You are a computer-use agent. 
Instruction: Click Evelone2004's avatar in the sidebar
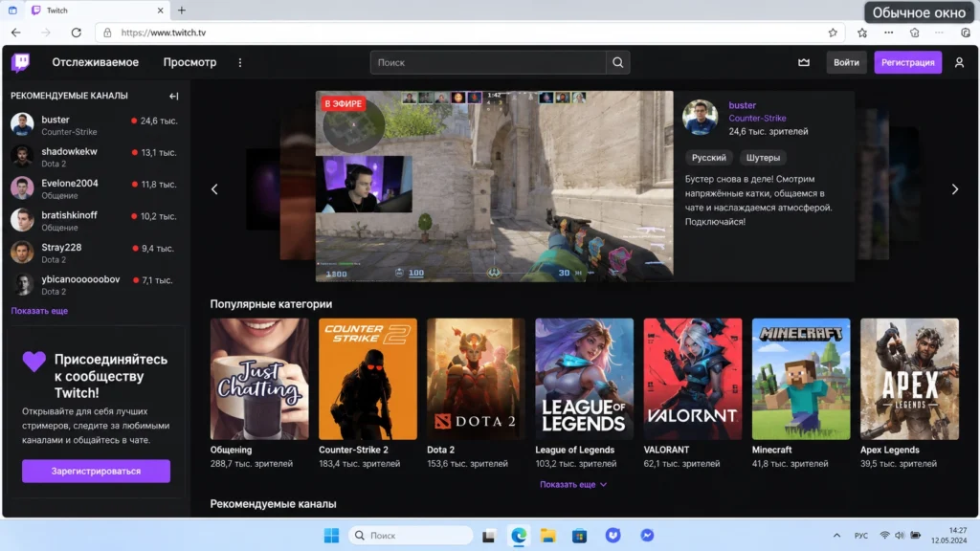pos(22,188)
